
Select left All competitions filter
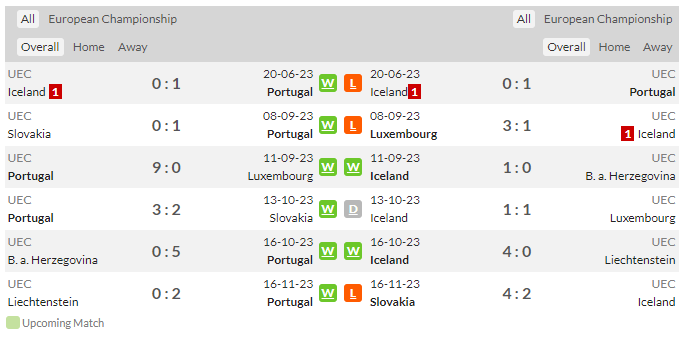point(28,19)
